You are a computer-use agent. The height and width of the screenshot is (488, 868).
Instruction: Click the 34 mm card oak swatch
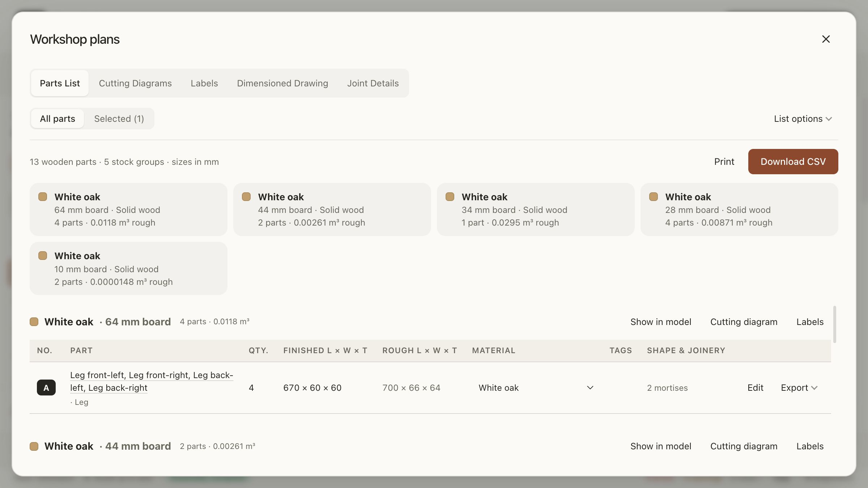tap(450, 197)
